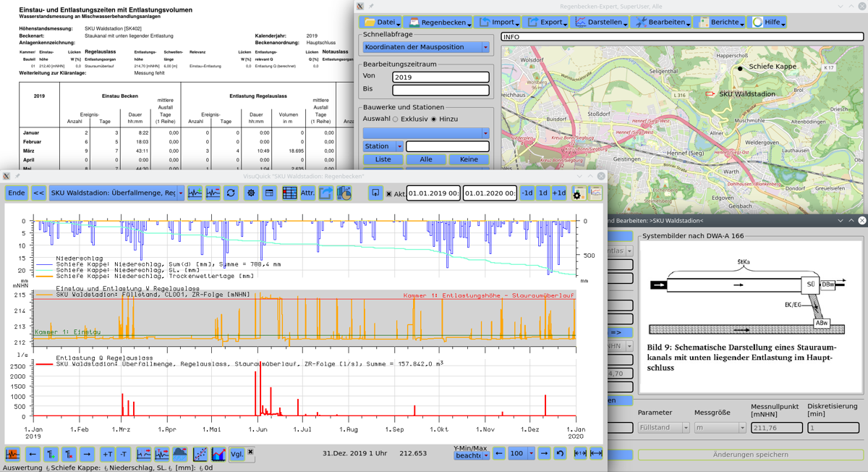Screen dimensions: 868x472
Task: Click the pie chart export icon
Action: coord(344,193)
